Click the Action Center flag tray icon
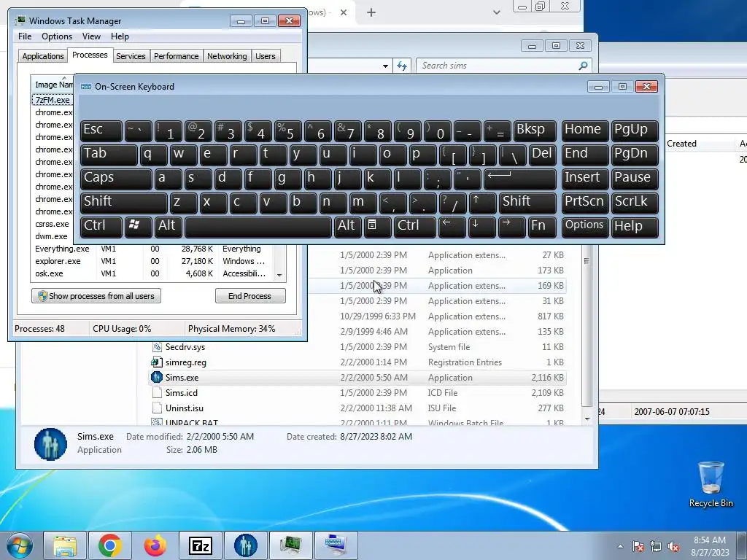The width and height of the screenshot is (747, 560). click(638, 546)
